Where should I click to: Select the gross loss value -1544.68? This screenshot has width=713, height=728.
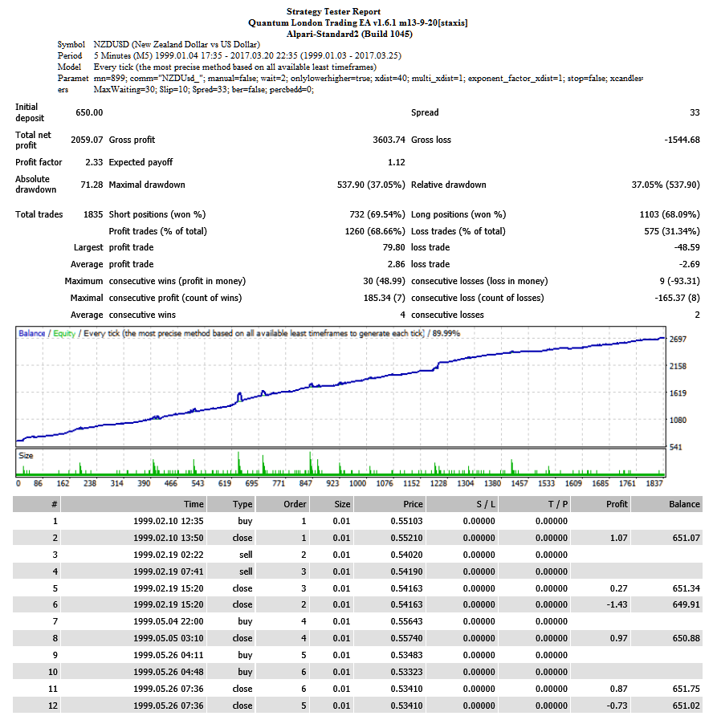[682, 140]
